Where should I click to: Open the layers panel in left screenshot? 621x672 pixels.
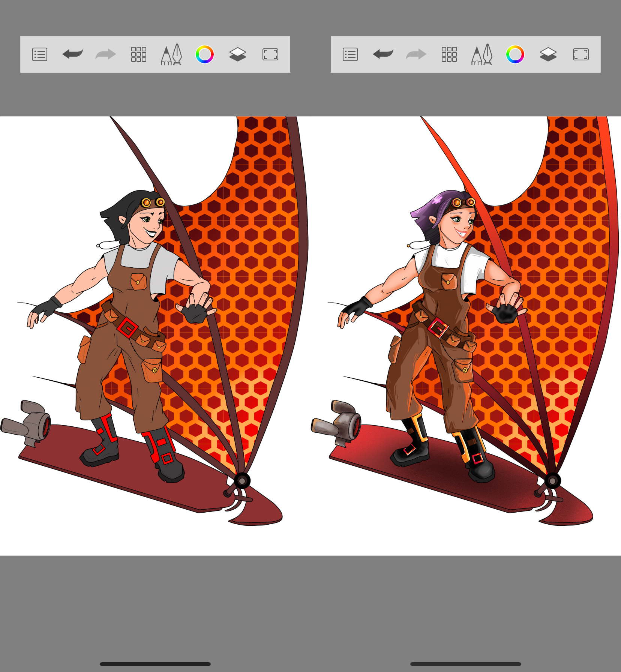coord(238,54)
